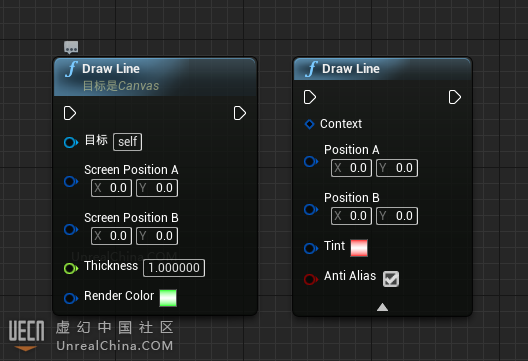
Task: Click the self value box next to 目标
Action: click(127, 142)
